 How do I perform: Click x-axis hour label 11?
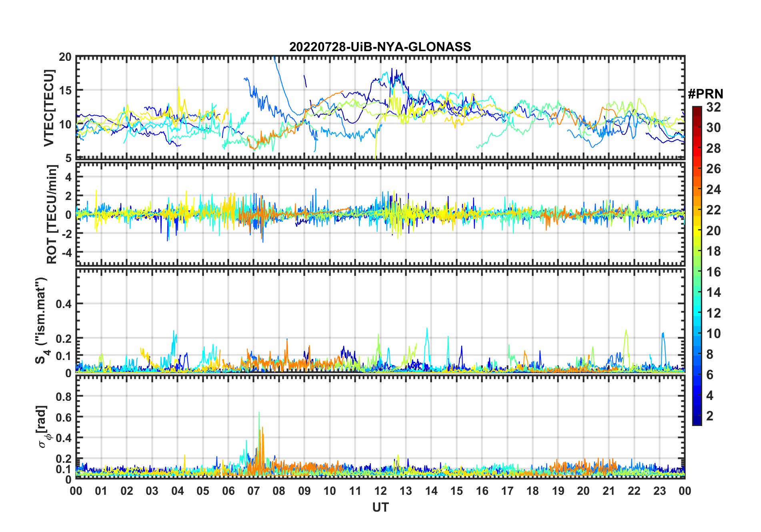[355, 491]
